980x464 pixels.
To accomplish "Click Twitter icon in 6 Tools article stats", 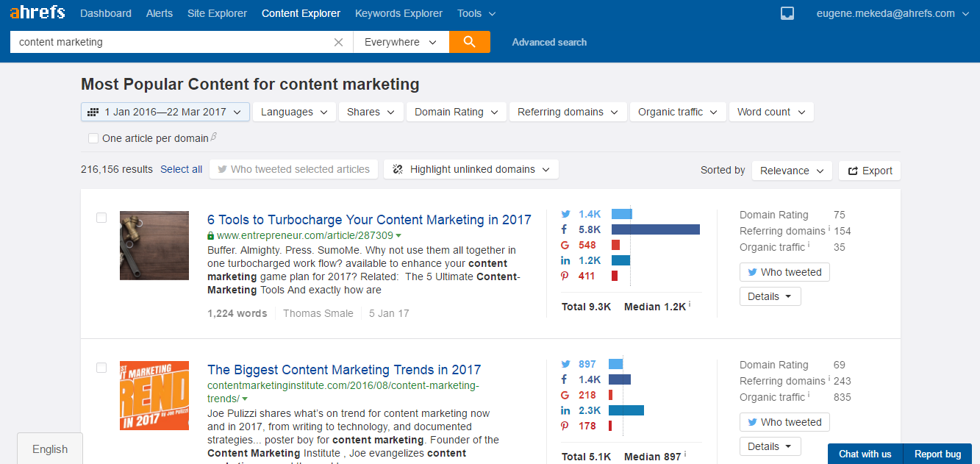I will point(565,214).
